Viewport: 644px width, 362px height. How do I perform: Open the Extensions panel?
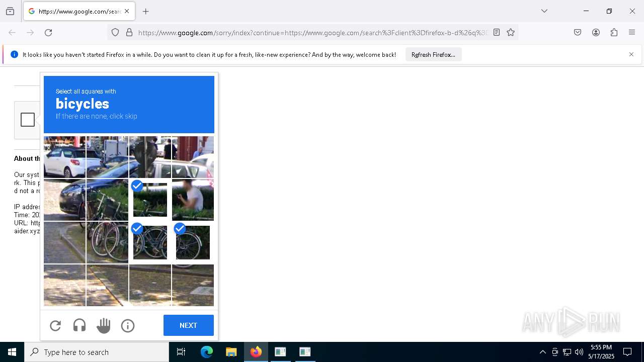click(614, 32)
